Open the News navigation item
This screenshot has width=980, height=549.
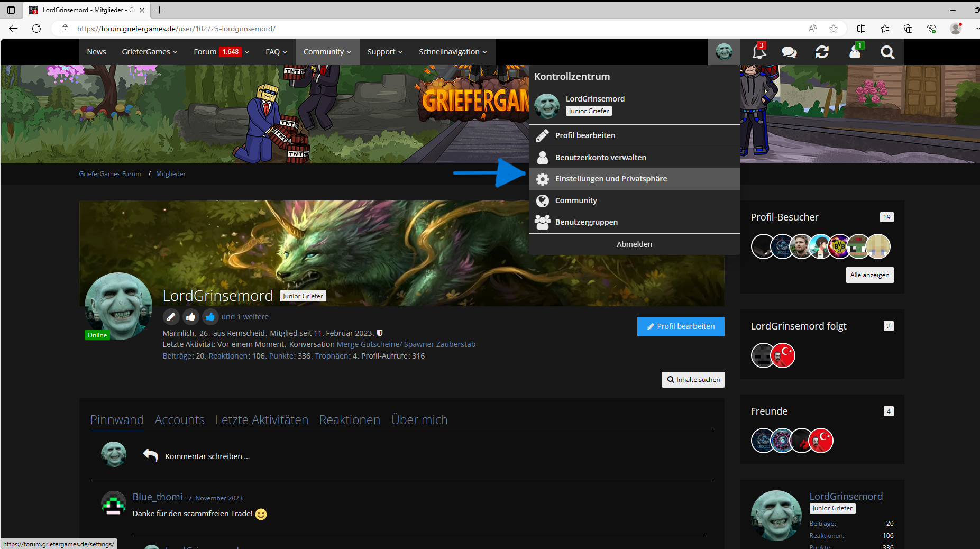pyautogui.click(x=97, y=52)
